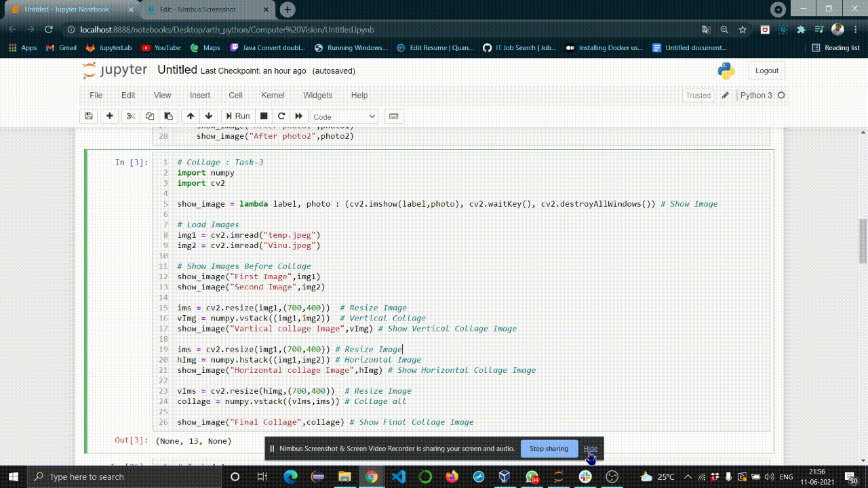868x488 pixels.
Task: Open Firefox from the taskbar
Action: (x=452, y=476)
